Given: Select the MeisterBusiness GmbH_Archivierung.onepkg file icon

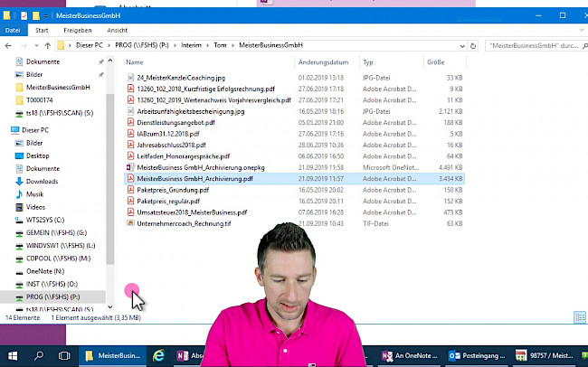Looking at the screenshot, I should click(131, 167).
